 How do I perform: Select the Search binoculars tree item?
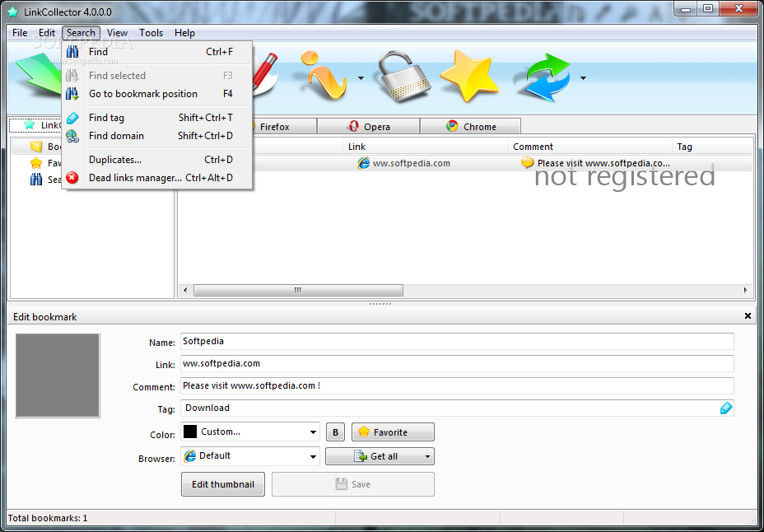pos(36,180)
